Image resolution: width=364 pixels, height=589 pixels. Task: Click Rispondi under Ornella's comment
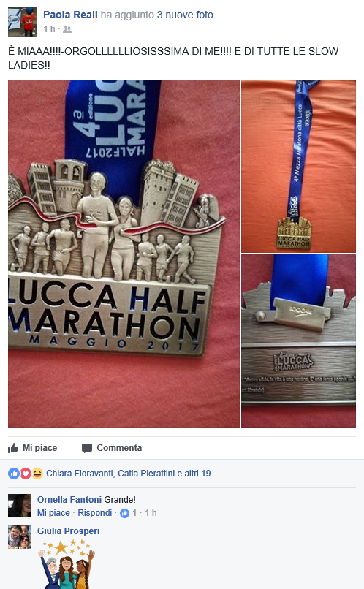(x=95, y=513)
